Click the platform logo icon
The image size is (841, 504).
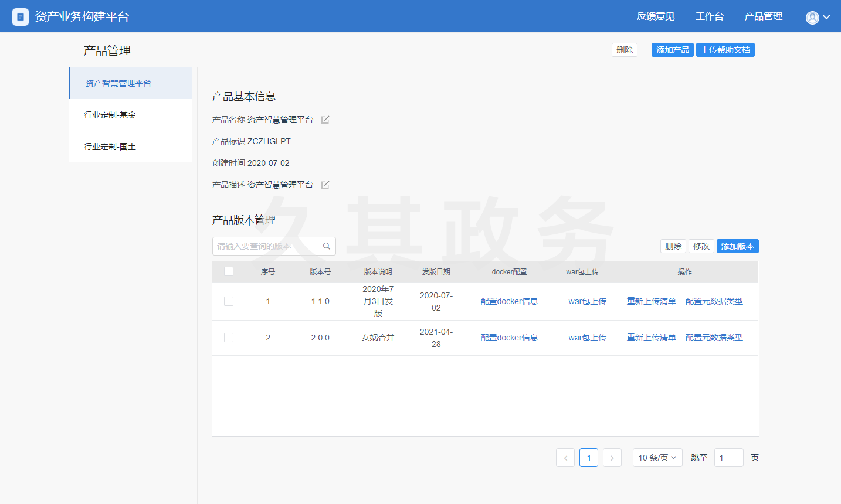click(21, 16)
